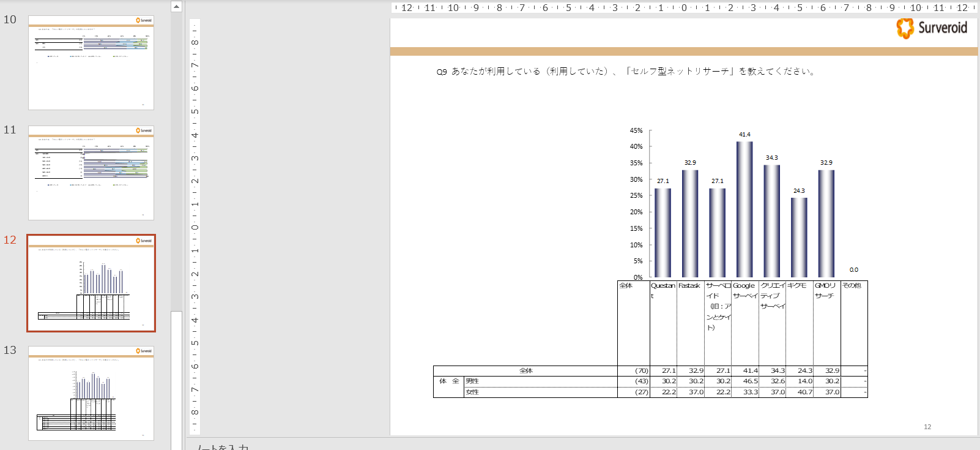Click the 41.4 data label above the bar
Screen dimensions: 980x450
[x=744, y=135]
